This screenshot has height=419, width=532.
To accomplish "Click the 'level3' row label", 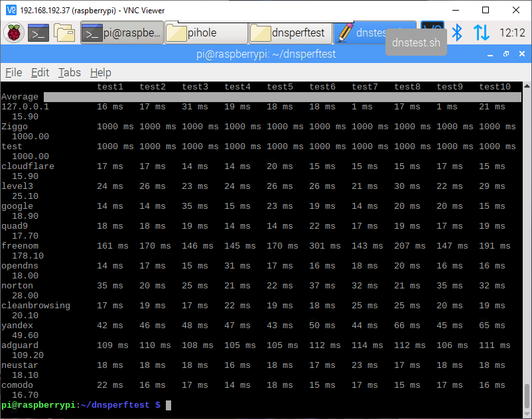I will click(17, 186).
